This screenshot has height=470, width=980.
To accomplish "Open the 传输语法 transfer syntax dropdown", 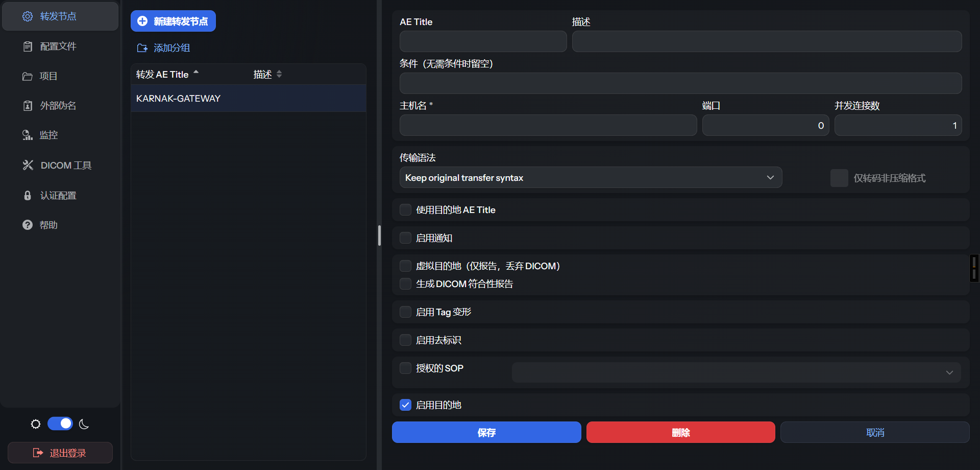I will click(x=591, y=177).
